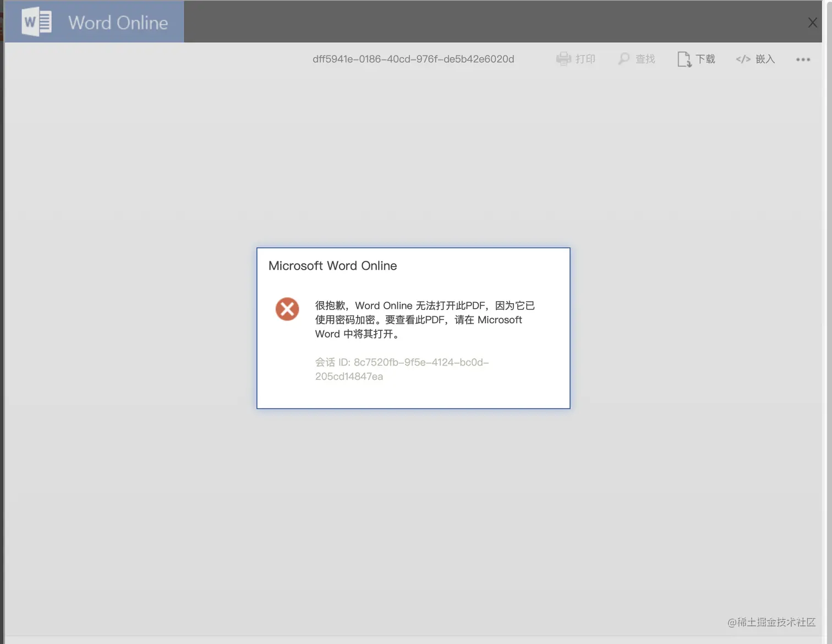Click the Word Online logo icon
The image size is (832, 644).
pyautogui.click(x=37, y=22)
